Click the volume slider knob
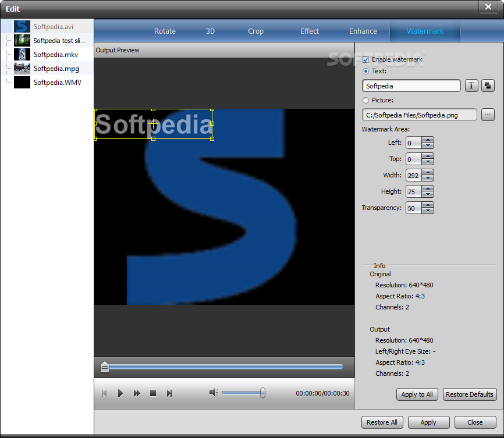 pos(262,393)
